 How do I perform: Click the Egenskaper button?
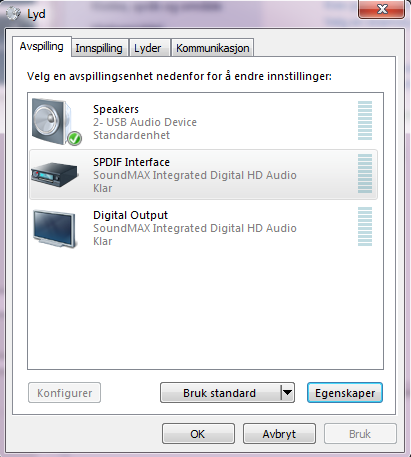pos(345,393)
